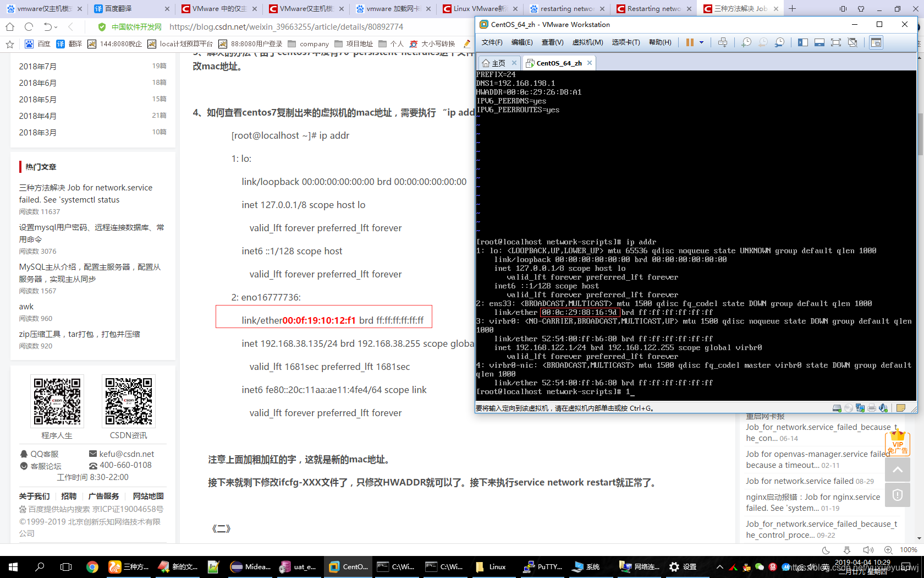Open the 文件(F) menu in VMware
This screenshot has height=578, width=924.
(x=492, y=42)
